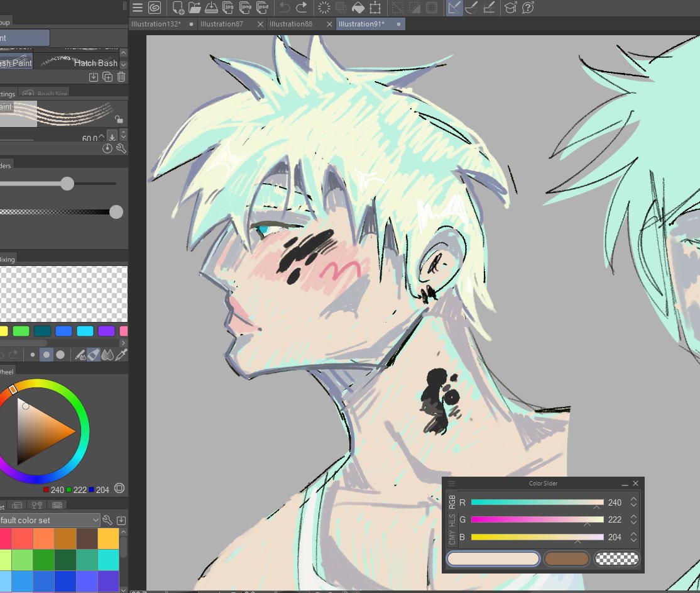Image resolution: width=700 pixels, height=593 pixels.
Task: Toggle Snap to Special Ruler
Action: 471,8
